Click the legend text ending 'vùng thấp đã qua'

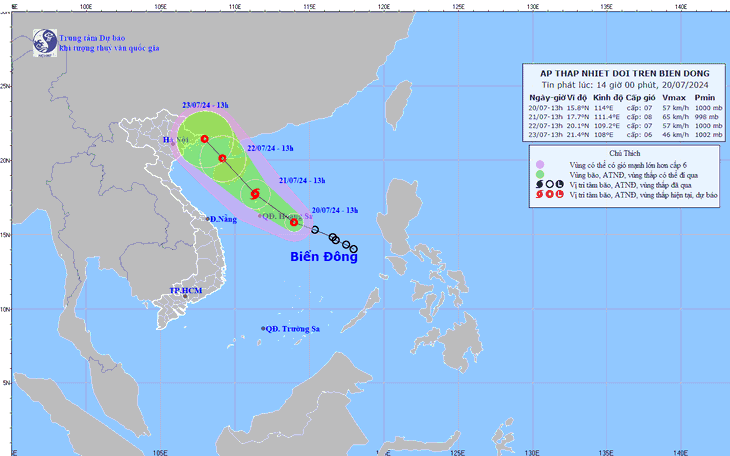point(630,185)
